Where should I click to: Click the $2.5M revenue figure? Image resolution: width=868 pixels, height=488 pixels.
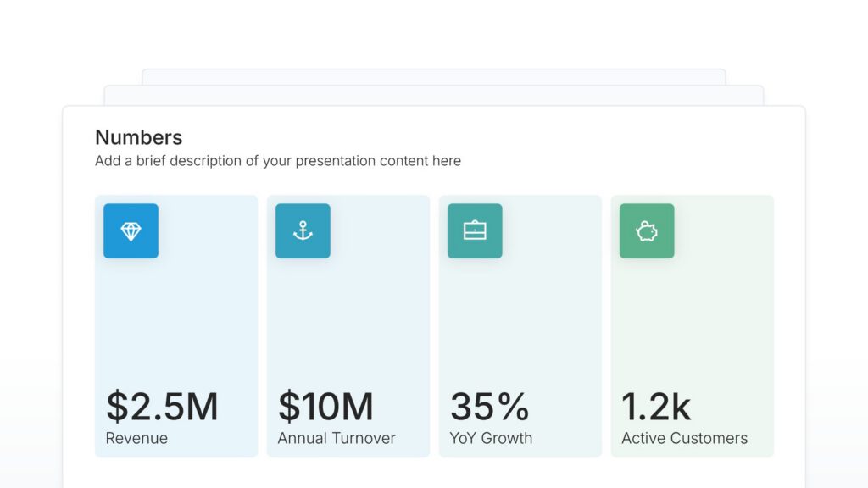(x=162, y=407)
